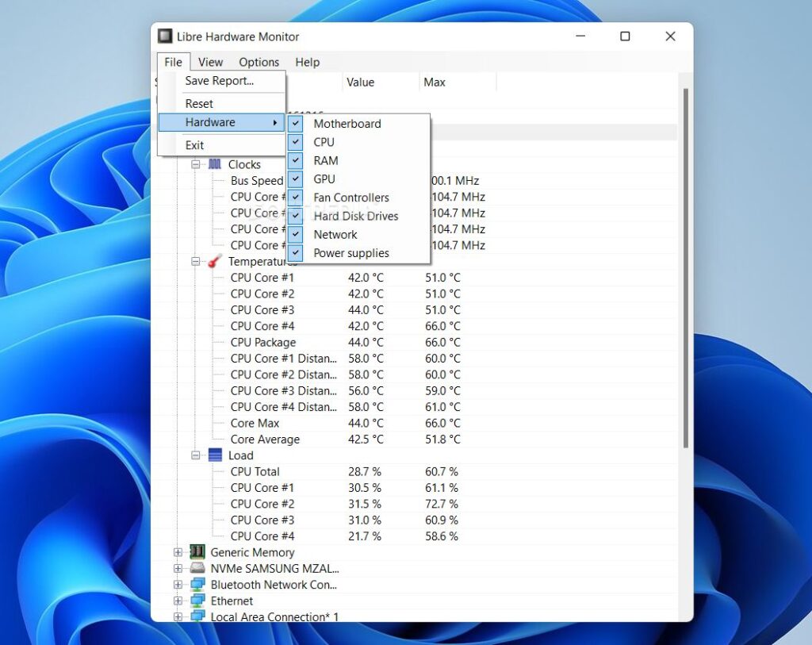Select the CPU Package temperature row
The width and height of the screenshot is (812, 645).
point(414,343)
